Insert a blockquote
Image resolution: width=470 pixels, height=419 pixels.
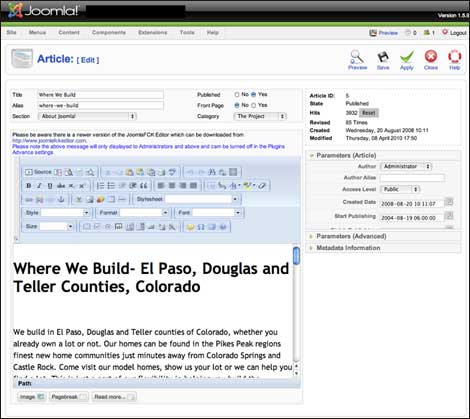coord(144,186)
